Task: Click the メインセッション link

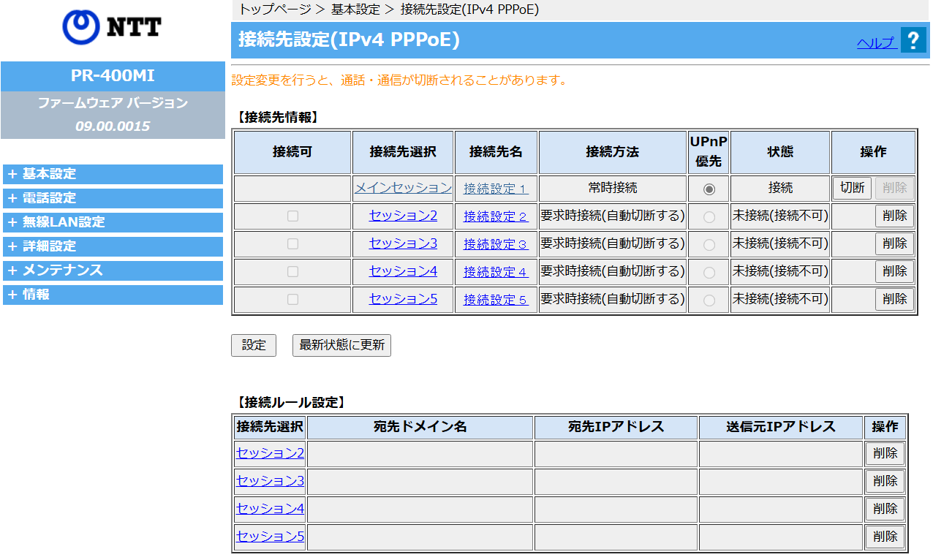Action: coord(403,188)
